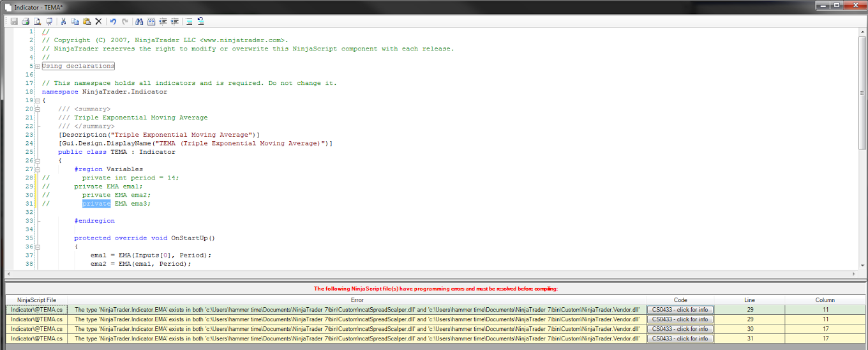Click the namespace NinjaTrader.Indicator line

tap(105, 92)
